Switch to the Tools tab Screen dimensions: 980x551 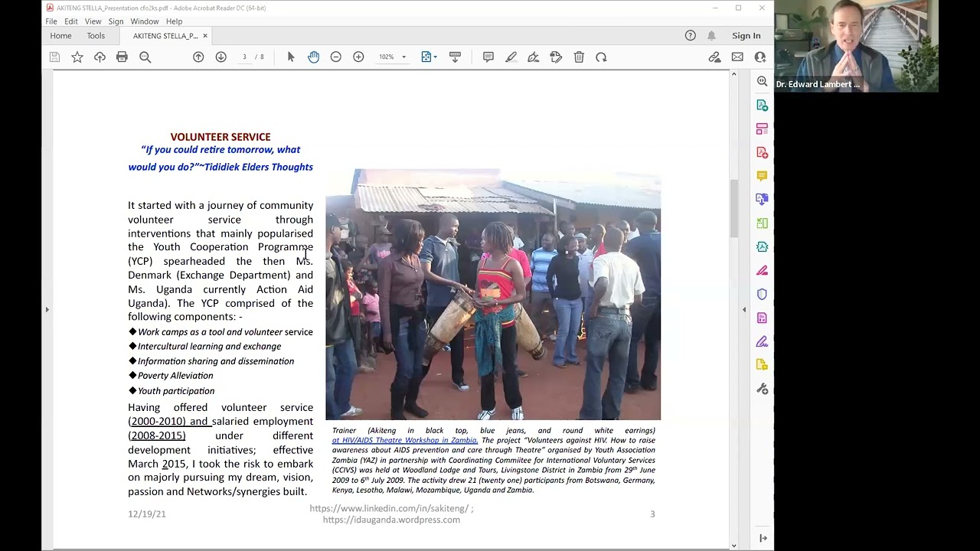tap(96, 36)
